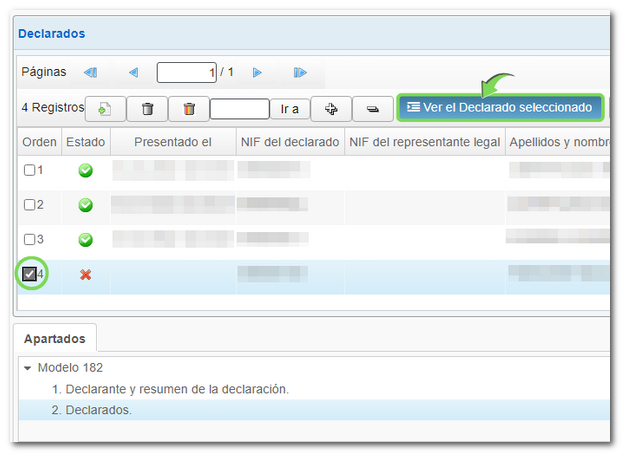621x453 pixels.
Task: Tick the checkbox for record 3
Action: (30, 239)
